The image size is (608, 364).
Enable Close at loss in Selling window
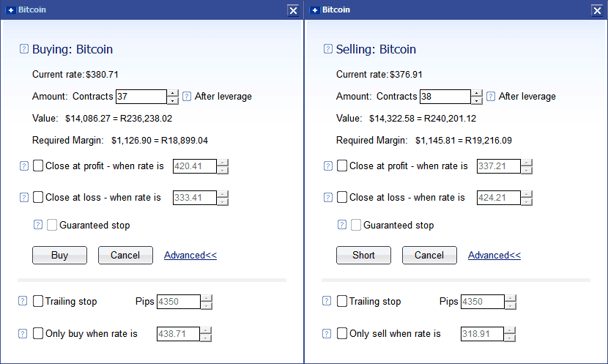click(342, 197)
